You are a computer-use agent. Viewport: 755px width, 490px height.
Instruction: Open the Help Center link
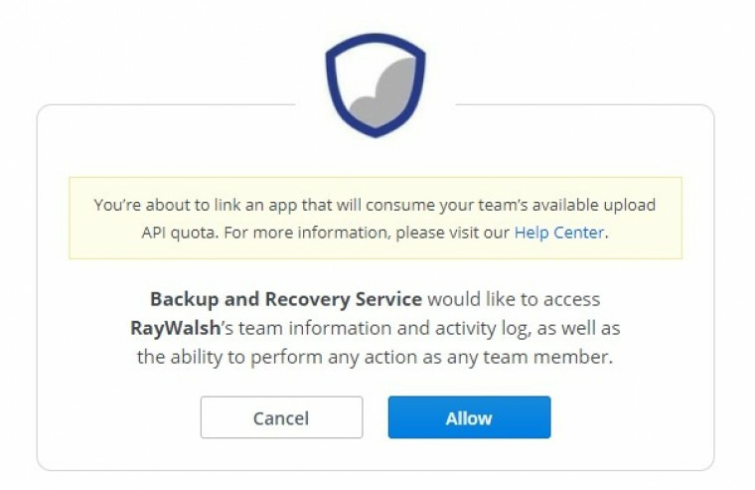(x=559, y=232)
